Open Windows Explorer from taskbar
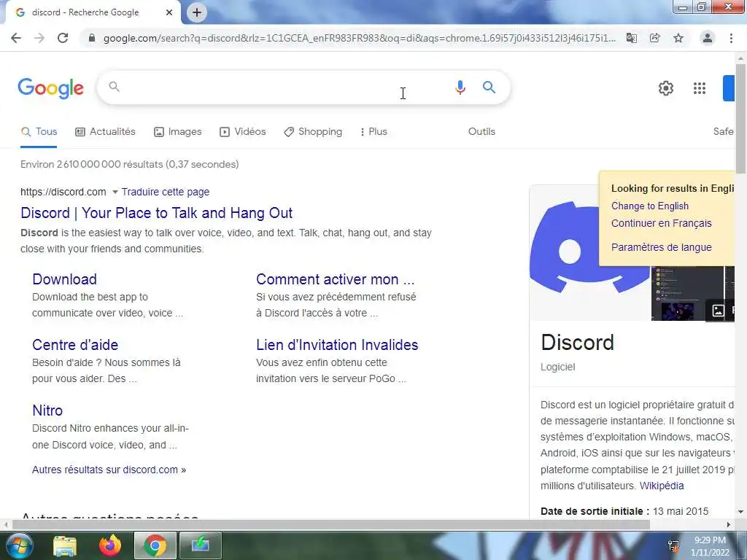 coord(65,547)
